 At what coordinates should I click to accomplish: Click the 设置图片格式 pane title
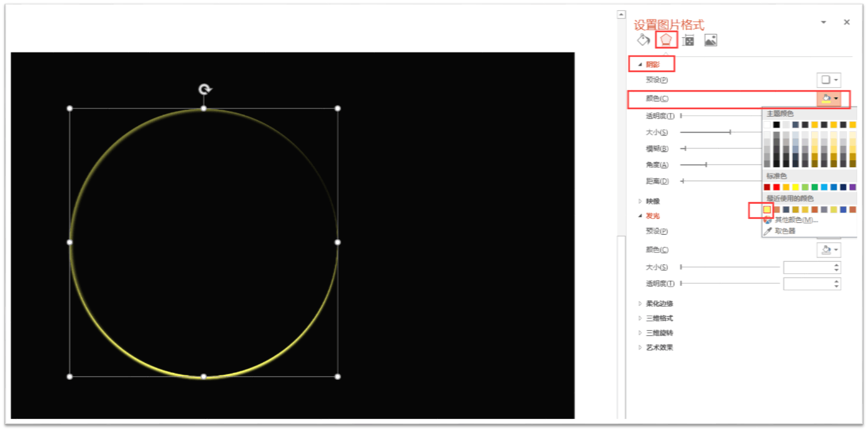(x=669, y=25)
